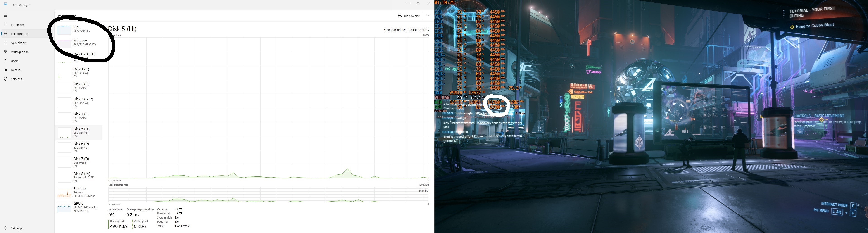This screenshot has width=868, height=233.
Task: Click the 'KINGSTON SKC3000D2048G' model text
Action: coord(406,30)
